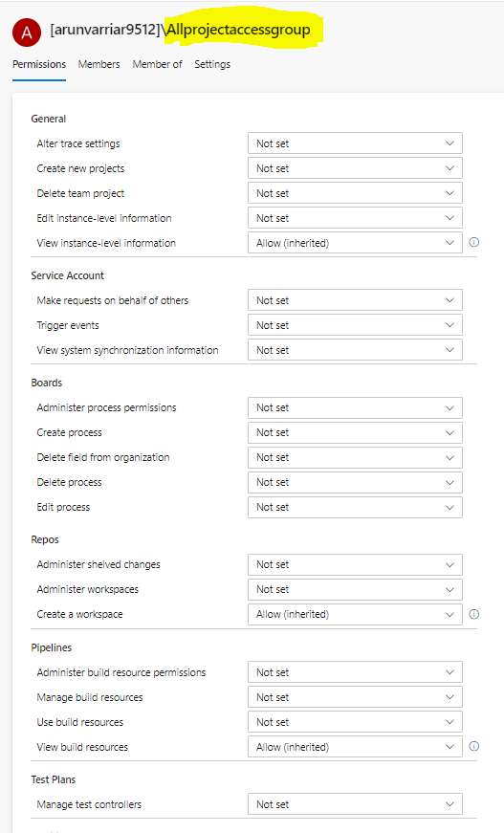Viewport: 504px width, 833px height.
Task: Click the Allprojectaccessgroup group title
Action: 238,30
